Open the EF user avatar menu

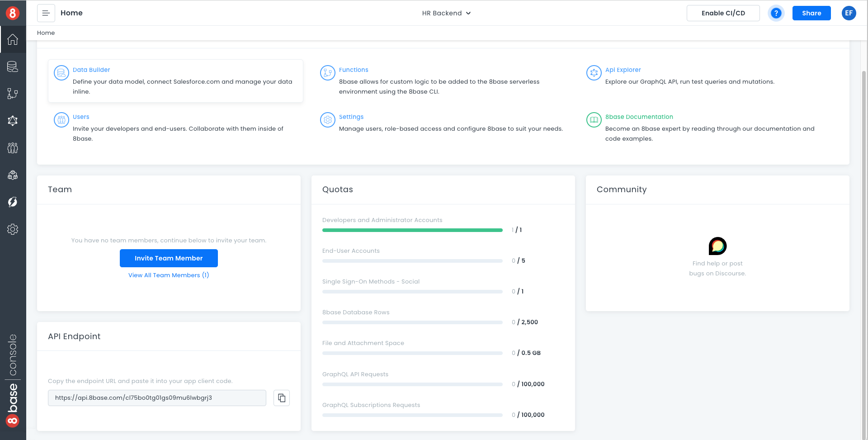[x=849, y=13]
